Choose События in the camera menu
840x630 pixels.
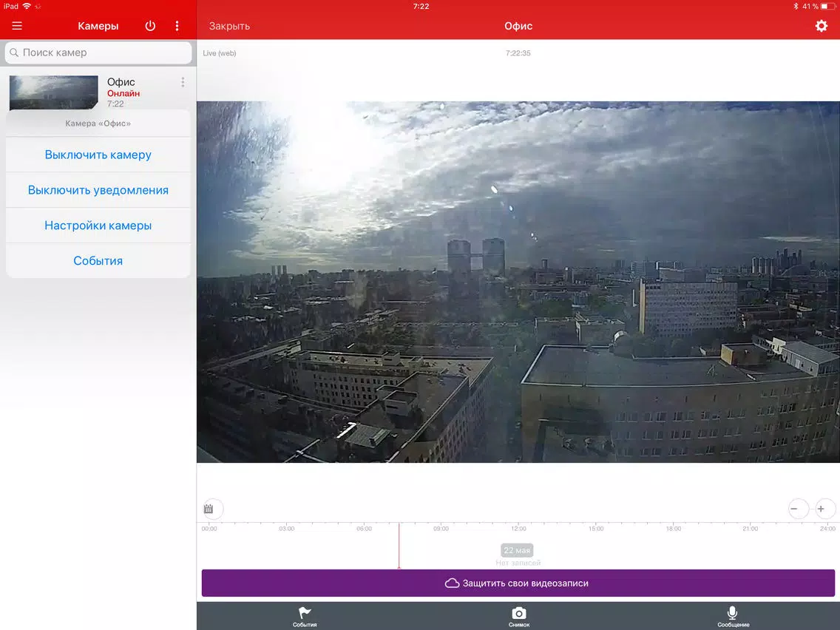tap(98, 261)
